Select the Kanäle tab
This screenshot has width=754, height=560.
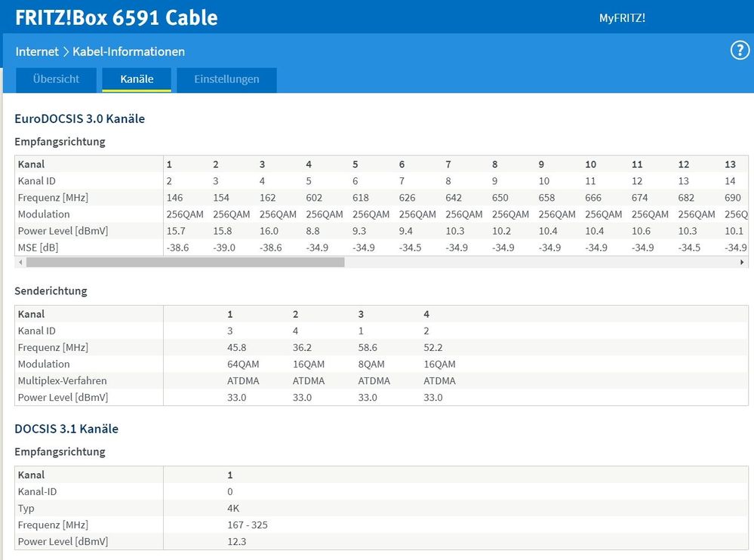tap(137, 79)
